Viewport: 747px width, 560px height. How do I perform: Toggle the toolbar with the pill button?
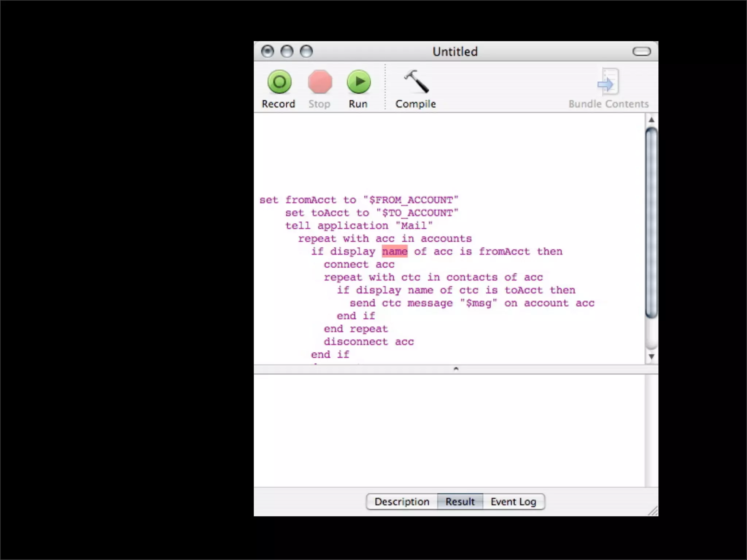pos(642,51)
